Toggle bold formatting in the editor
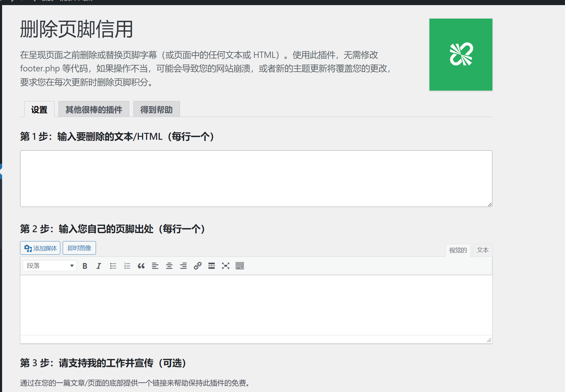This screenshot has width=565, height=392. point(85,266)
